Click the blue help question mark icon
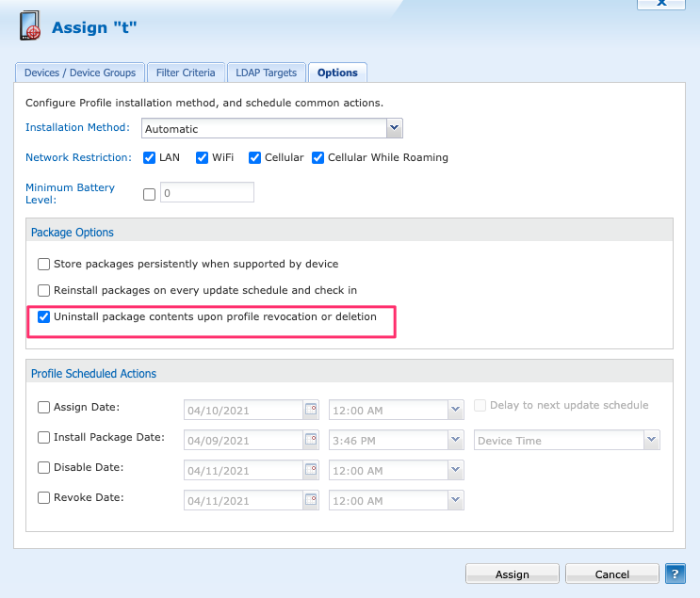 pos(675,574)
